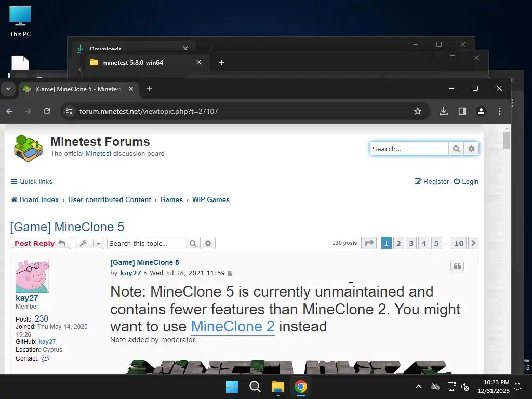Open This PC desktop icon

tap(20, 21)
